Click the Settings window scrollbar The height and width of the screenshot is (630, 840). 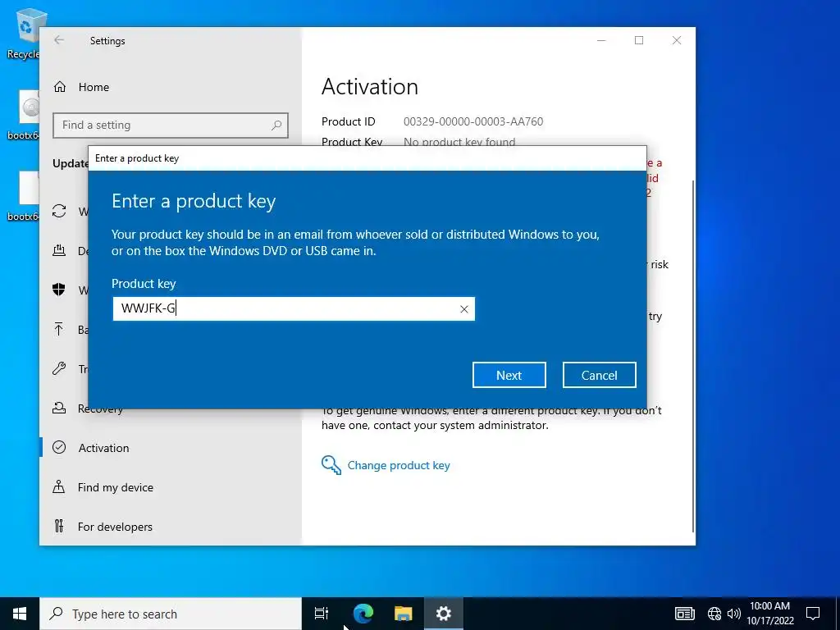click(x=694, y=356)
